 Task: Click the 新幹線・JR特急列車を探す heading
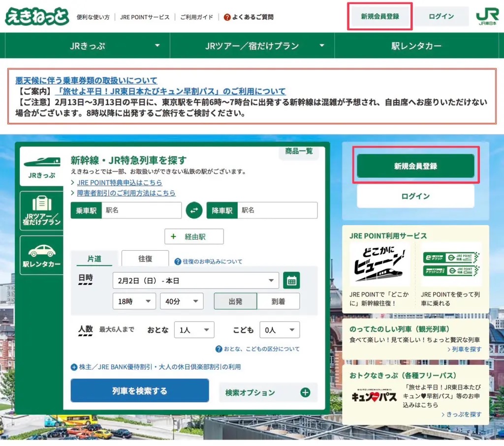(128, 160)
